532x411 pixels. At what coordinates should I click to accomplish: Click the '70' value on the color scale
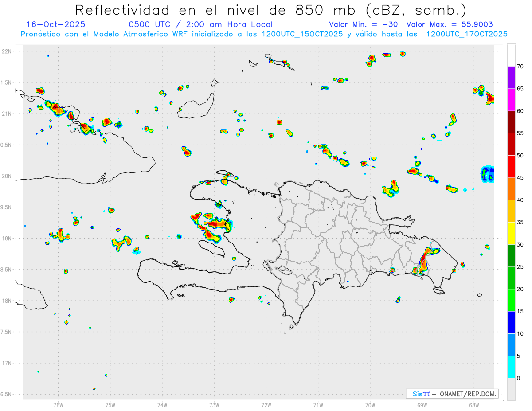(520, 67)
